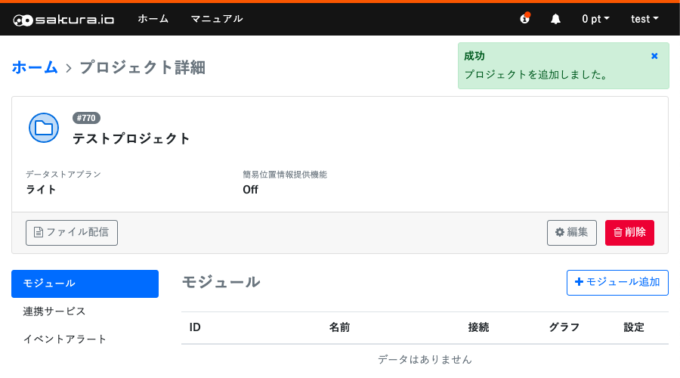The width and height of the screenshot is (680, 378).
Task: Click the plus icon in モジュール追加
Action: pyautogui.click(x=579, y=282)
